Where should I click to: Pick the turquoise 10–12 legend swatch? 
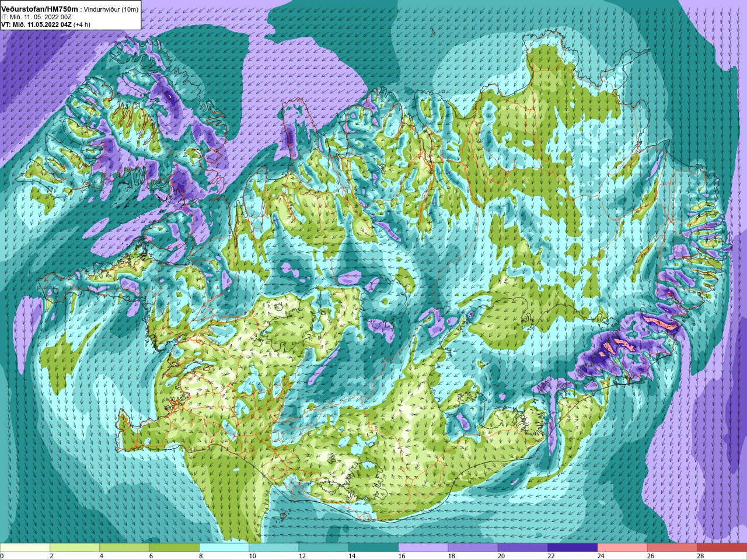[x=274, y=548]
